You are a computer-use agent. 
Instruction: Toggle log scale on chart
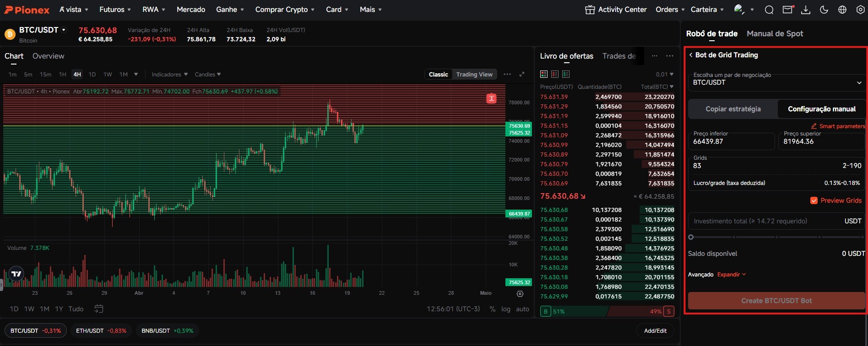(506, 309)
